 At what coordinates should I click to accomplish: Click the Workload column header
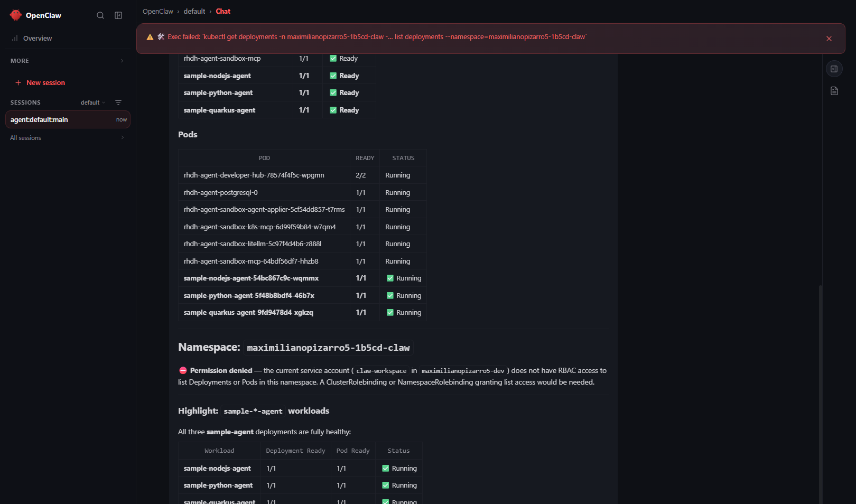(219, 451)
